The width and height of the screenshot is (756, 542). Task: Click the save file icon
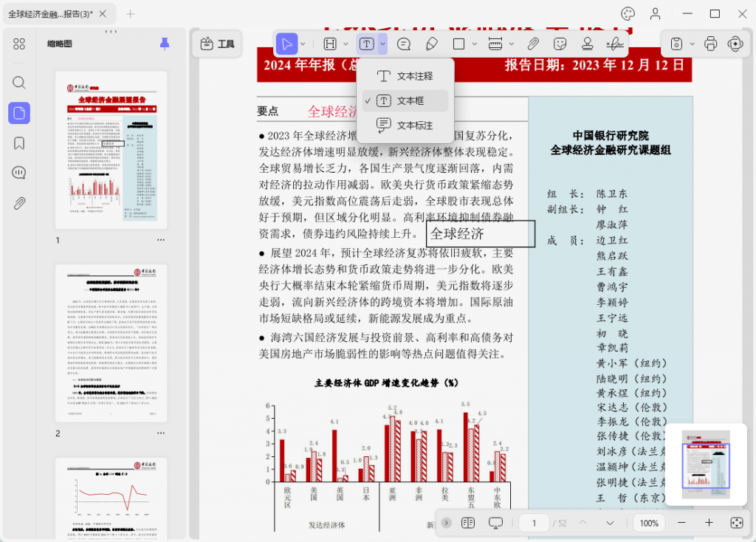point(676,44)
